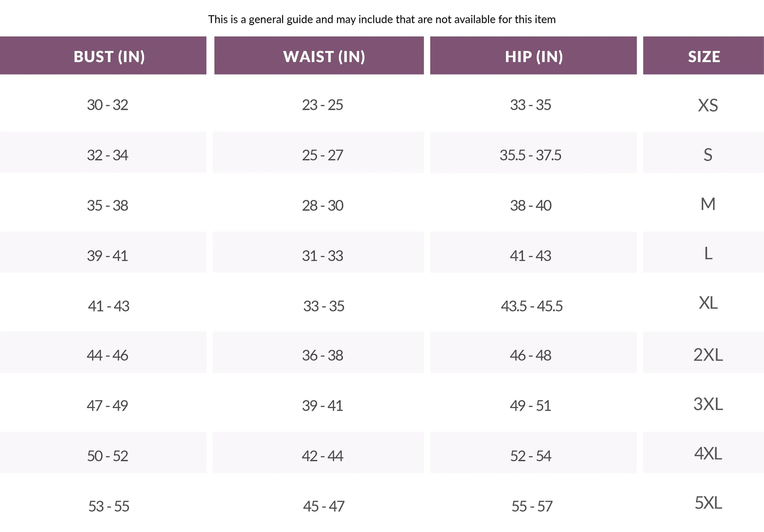Viewport: 764px width, 532px height.
Task: Click the 35.5 - 37.5 hip measurement
Action: [x=531, y=155]
